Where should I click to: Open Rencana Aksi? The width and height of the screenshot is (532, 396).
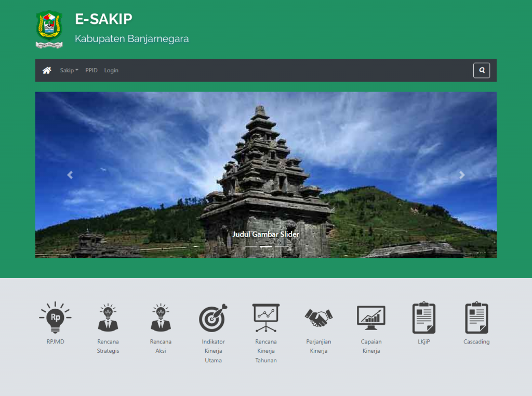(161, 317)
